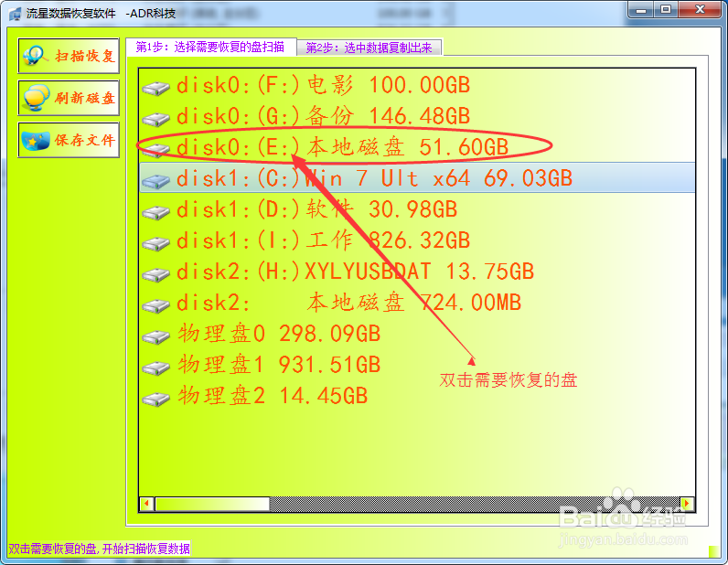Image resolution: width=728 pixels, height=565 pixels.
Task: Switch to 第1步 select disk scan tab
Action: click(x=211, y=47)
